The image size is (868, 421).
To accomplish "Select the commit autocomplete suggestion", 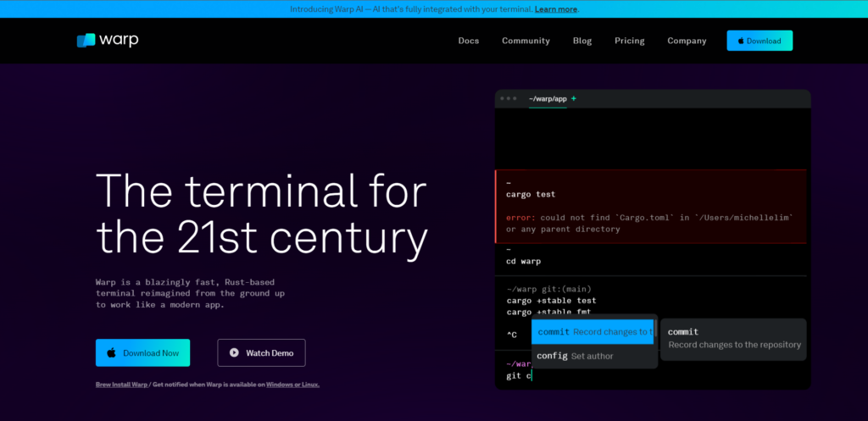I will (x=593, y=332).
